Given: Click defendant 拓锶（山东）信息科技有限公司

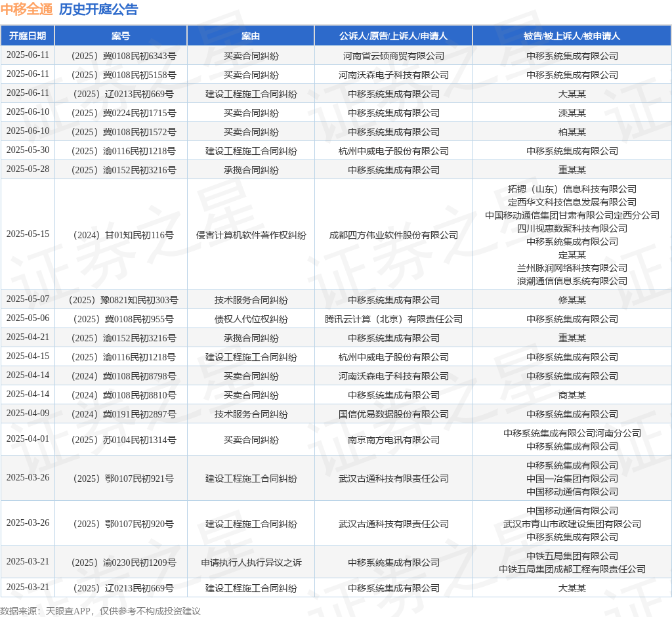Looking at the screenshot, I should click(x=572, y=189).
